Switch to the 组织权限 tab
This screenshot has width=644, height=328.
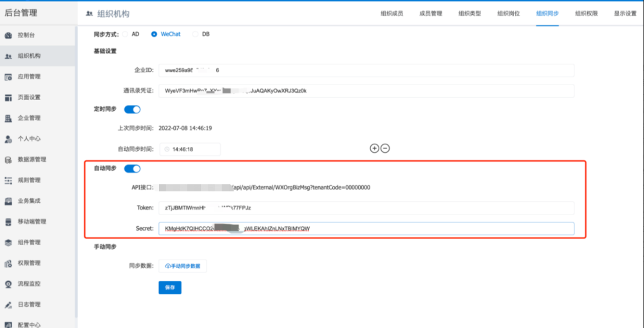tap(586, 13)
